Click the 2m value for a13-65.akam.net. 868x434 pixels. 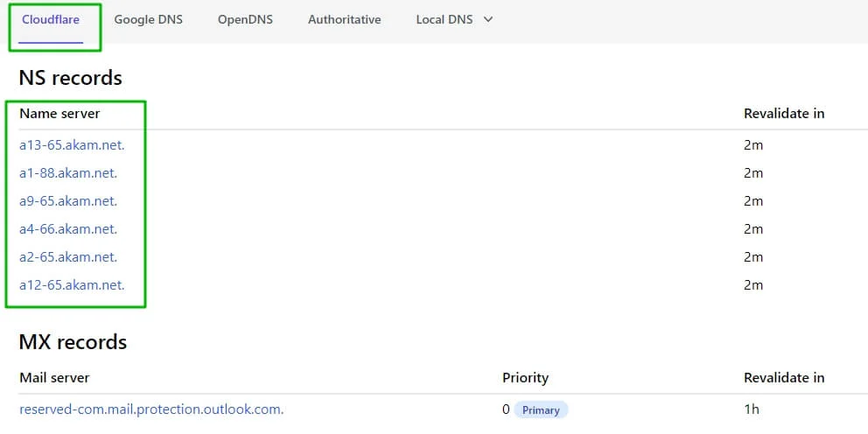(x=753, y=145)
